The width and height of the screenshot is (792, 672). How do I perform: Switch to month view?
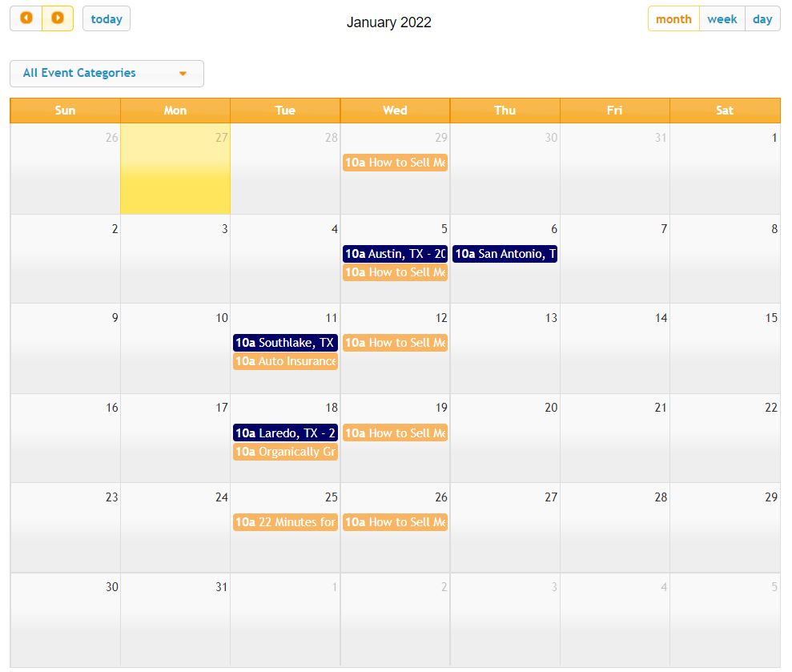(673, 18)
